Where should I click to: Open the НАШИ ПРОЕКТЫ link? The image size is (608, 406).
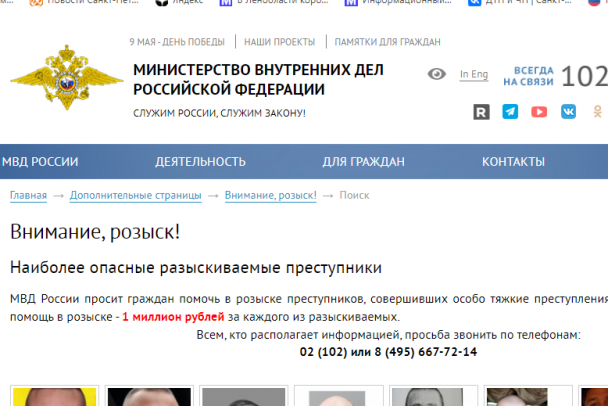click(x=279, y=42)
